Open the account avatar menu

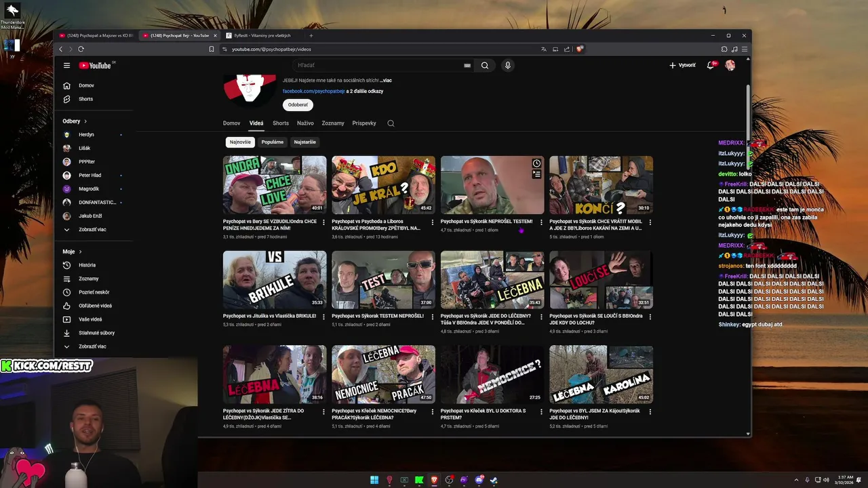[730, 65]
